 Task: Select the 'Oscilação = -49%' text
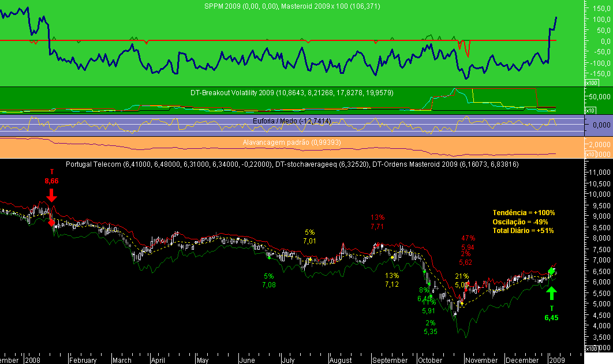click(x=520, y=222)
